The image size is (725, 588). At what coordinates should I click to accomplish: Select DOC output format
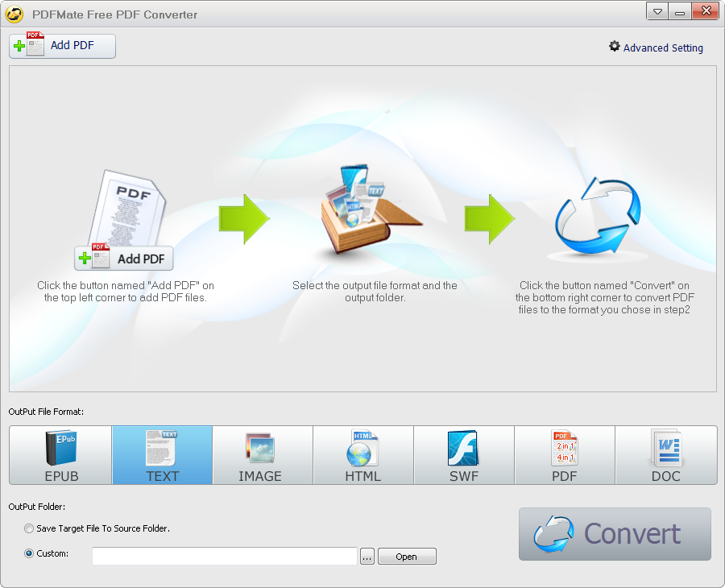(666, 455)
